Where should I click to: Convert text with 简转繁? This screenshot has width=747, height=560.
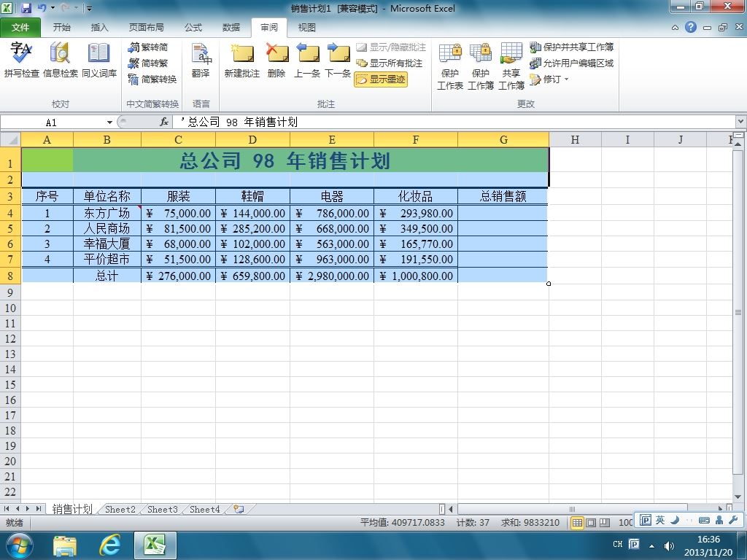point(148,63)
